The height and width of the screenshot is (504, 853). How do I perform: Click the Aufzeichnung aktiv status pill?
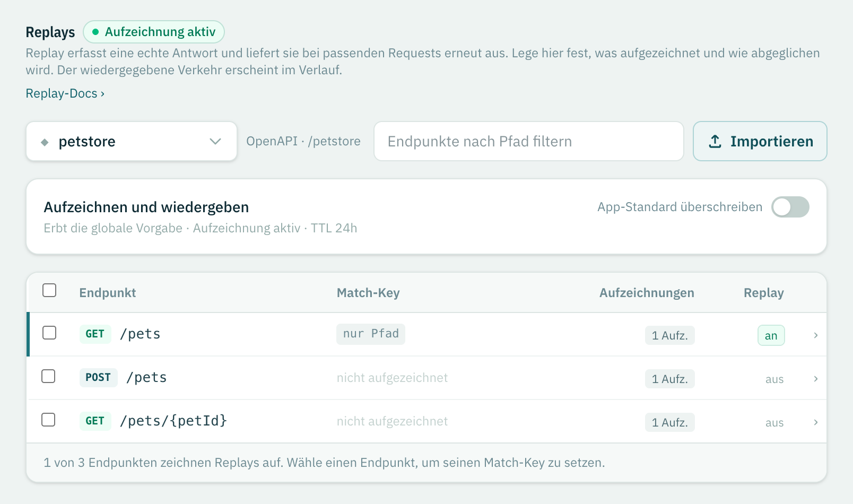(x=154, y=32)
